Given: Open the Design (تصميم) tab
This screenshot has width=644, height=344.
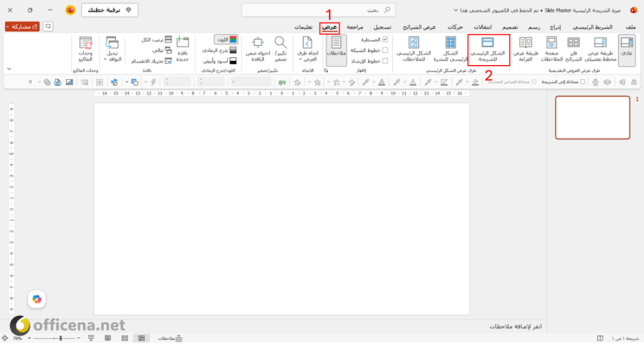Looking at the screenshot, I should pos(510,27).
